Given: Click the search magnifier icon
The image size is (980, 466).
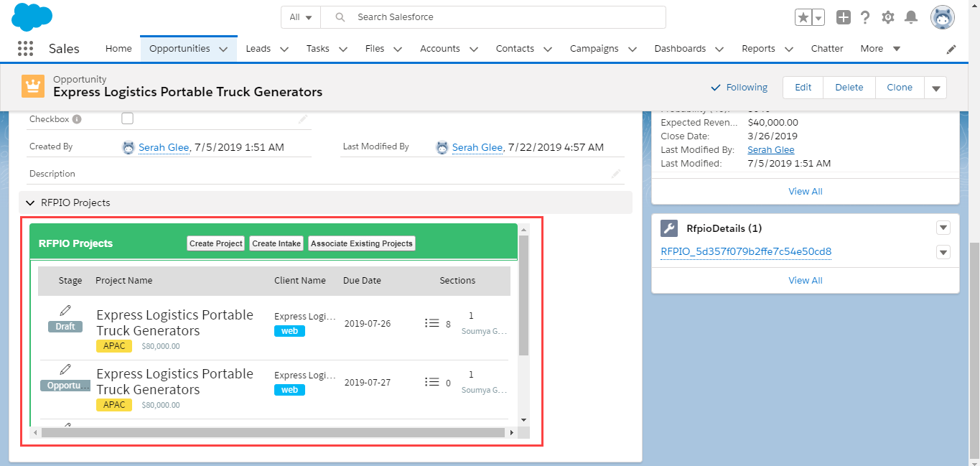Looking at the screenshot, I should click(340, 17).
